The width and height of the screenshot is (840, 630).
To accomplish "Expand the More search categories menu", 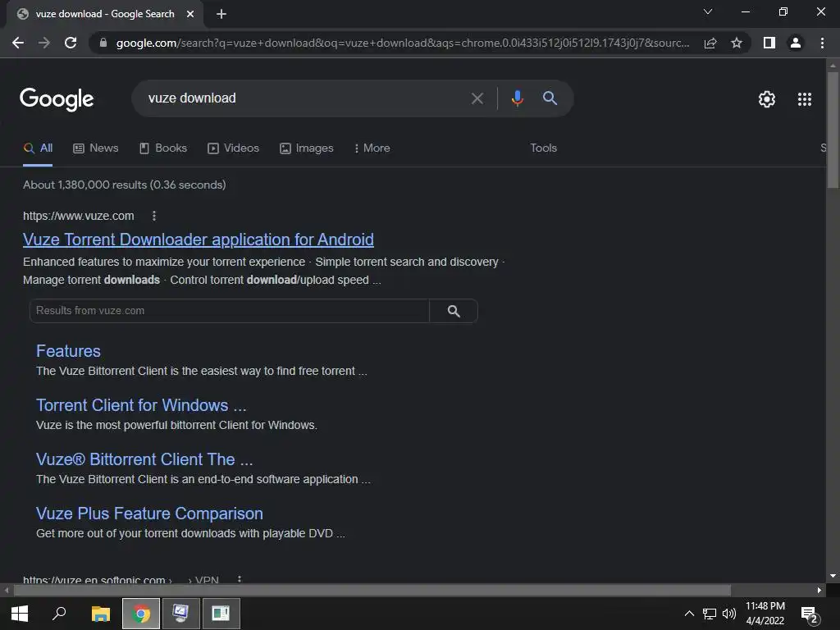I will point(372,148).
